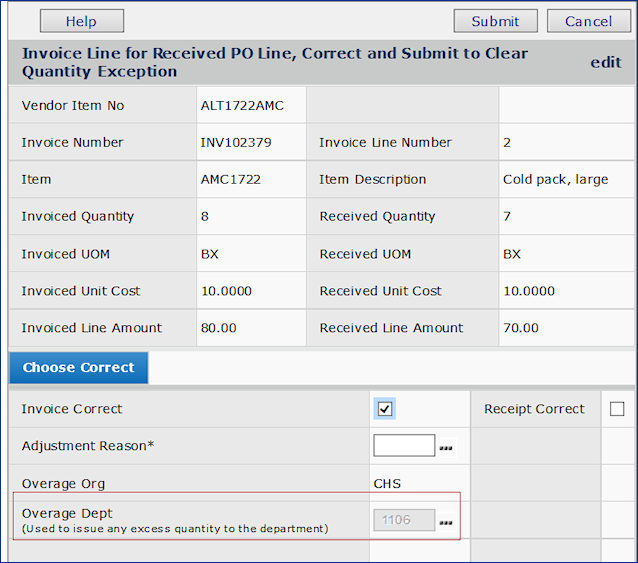Select the Received Line Amount 70.00
Image resolution: width=638 pixels, height=563 pixels.
click(521, 328)
